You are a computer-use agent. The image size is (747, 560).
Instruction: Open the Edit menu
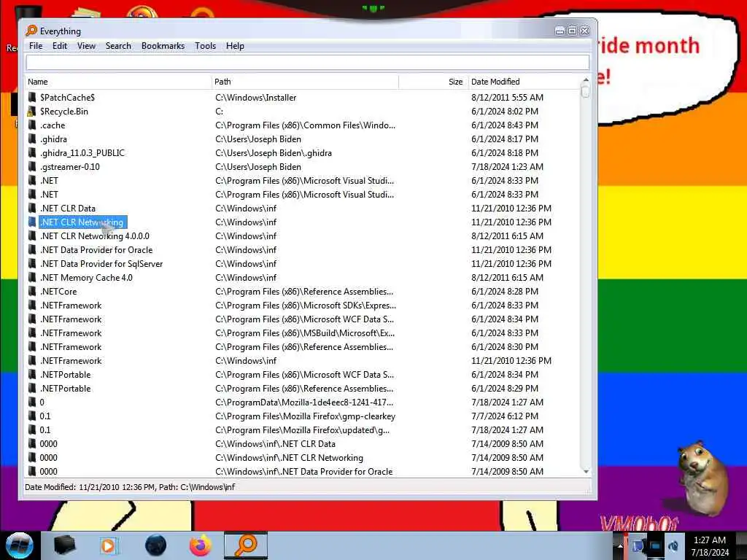point(60,46)
